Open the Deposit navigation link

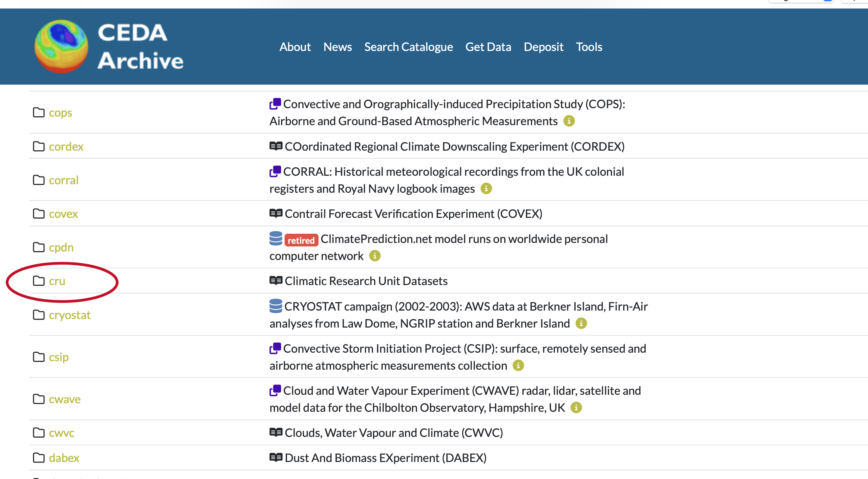click(x=543, y=47)
